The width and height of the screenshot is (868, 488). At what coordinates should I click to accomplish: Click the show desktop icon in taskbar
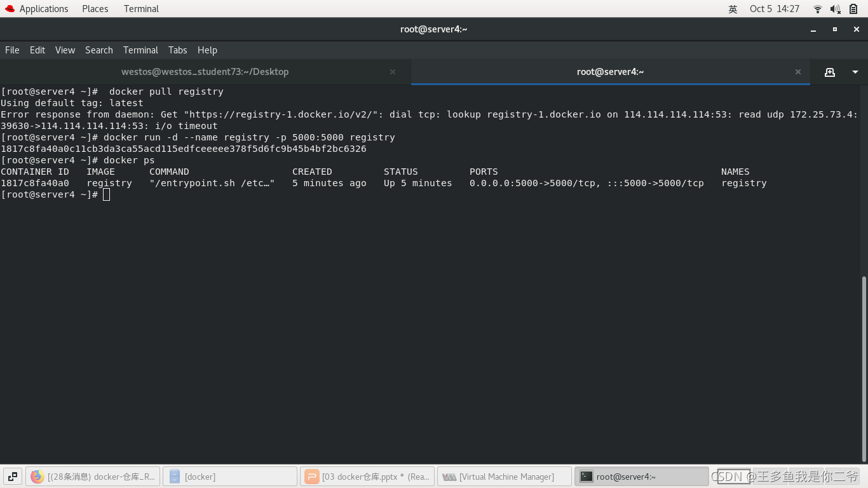13,477
